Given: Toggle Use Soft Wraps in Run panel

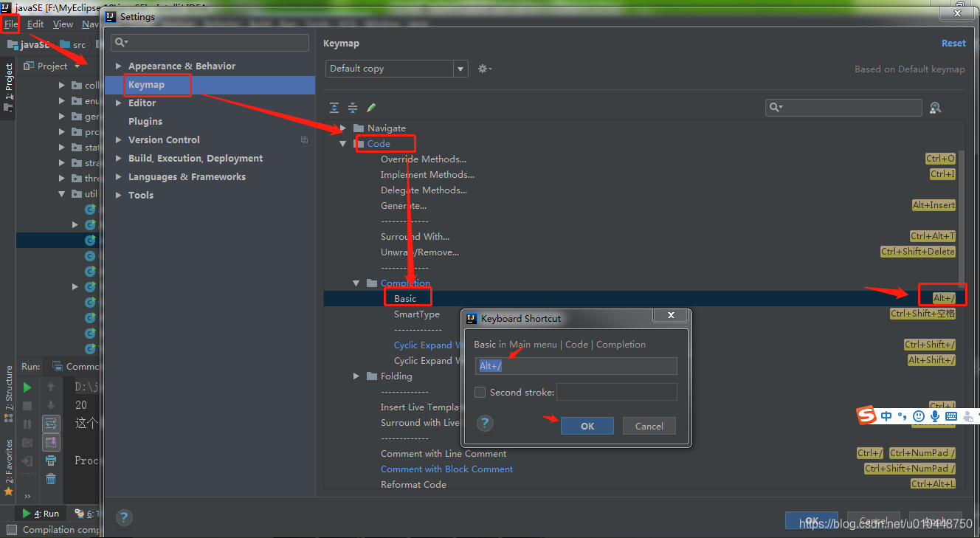Looking at the screenshot, I should pyautogui.click(x=51, y=424).
